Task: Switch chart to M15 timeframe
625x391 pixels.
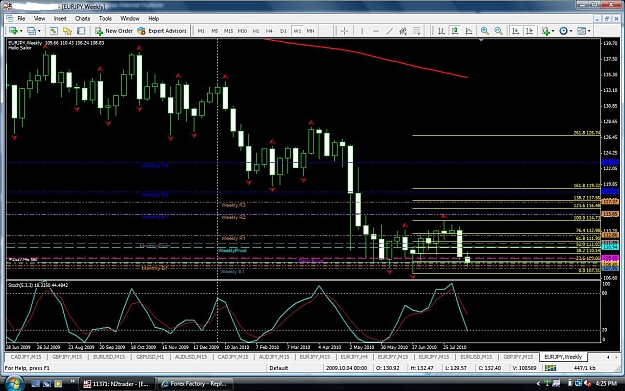Action: 228,31
